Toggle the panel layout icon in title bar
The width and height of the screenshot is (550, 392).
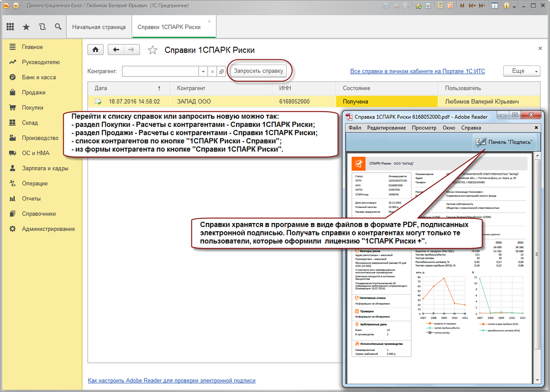[x=495, y=6]
